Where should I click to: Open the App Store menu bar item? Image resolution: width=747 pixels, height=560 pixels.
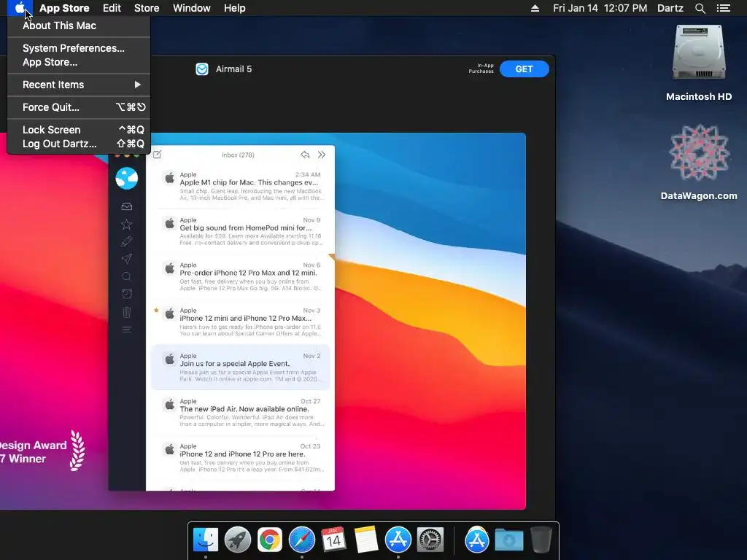pyautogui.click(x=64, y=8)
